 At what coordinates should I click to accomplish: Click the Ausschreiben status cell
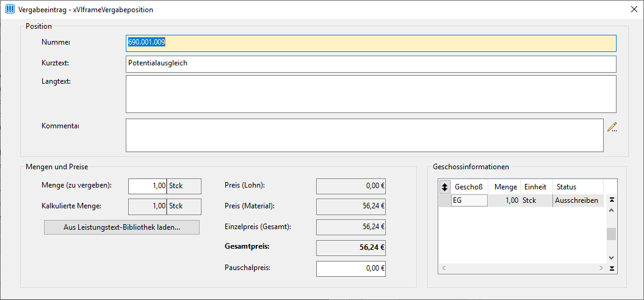[x=578, y=200]
